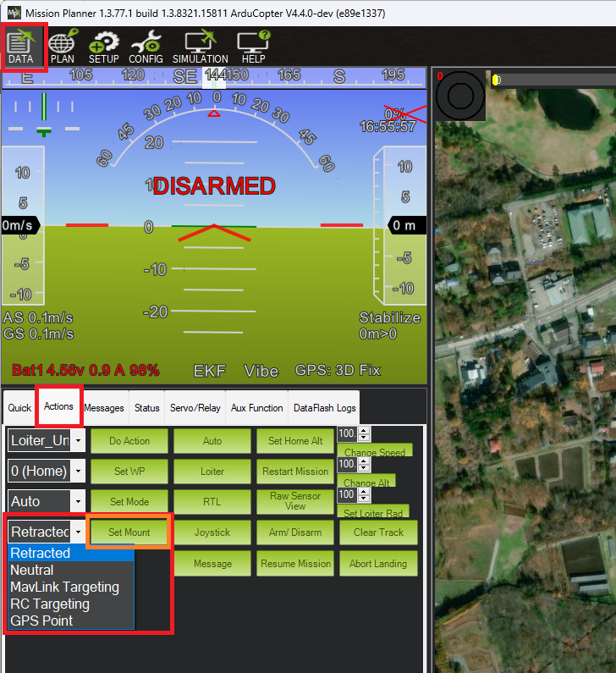Open the SETUP gear icon
The width and height of the screenshot is (616, 673).
pyautogui.click(x=104, y=46)
